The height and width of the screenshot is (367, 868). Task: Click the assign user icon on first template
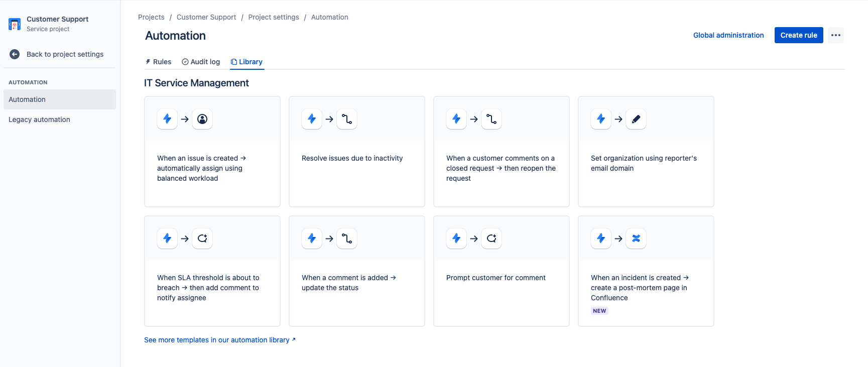[202, 119]
